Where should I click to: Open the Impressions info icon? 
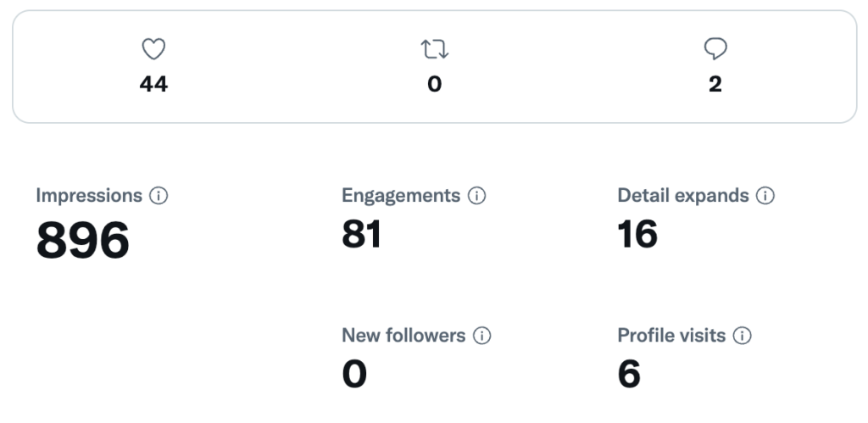coord(159,196)
